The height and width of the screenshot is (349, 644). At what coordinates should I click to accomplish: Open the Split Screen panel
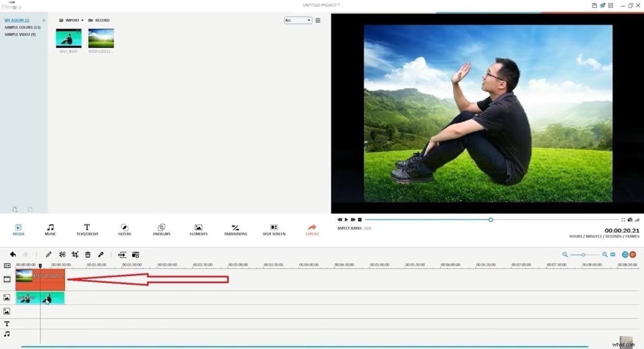point(273,230)
